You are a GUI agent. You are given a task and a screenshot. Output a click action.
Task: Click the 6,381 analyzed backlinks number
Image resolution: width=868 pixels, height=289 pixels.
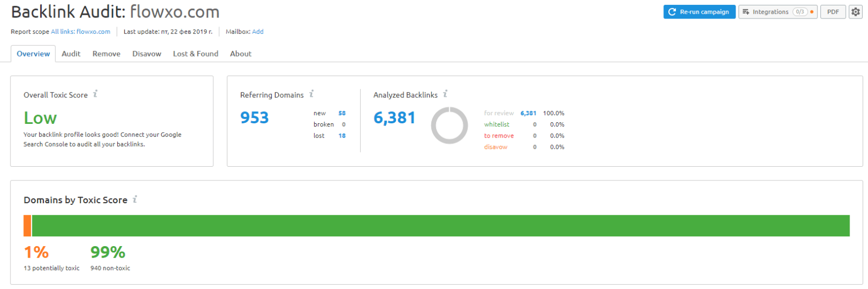[394, 117]
